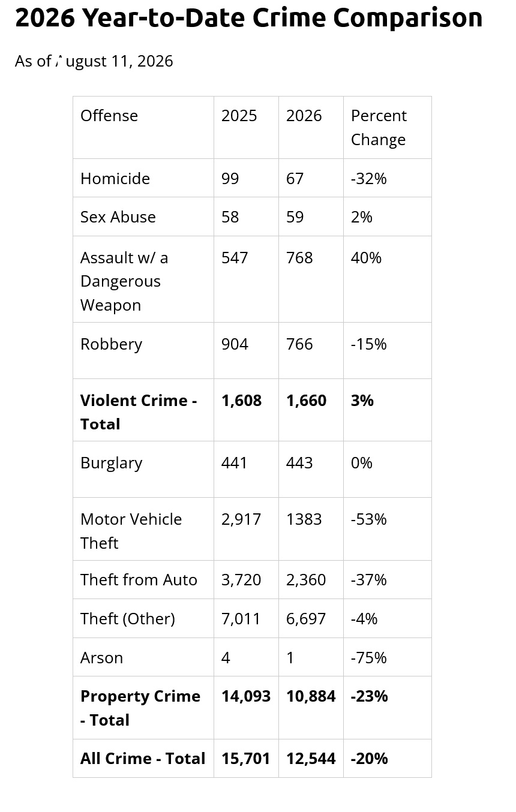Click the 15,701 total value for 2025
Screen dimensions: 516x812
coord(246,759)
